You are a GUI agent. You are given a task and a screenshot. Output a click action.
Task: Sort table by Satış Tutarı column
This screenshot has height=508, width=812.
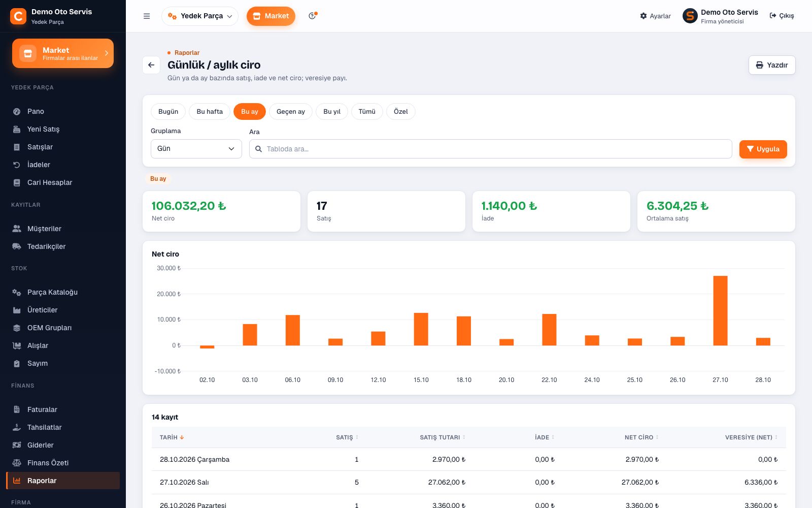click(x=443, y=437)
